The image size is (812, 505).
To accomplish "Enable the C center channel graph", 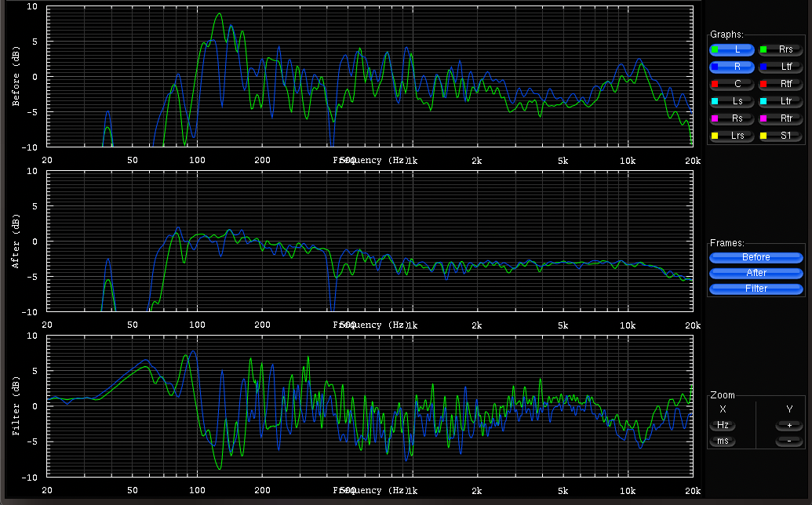I will [x=732, y=84].
